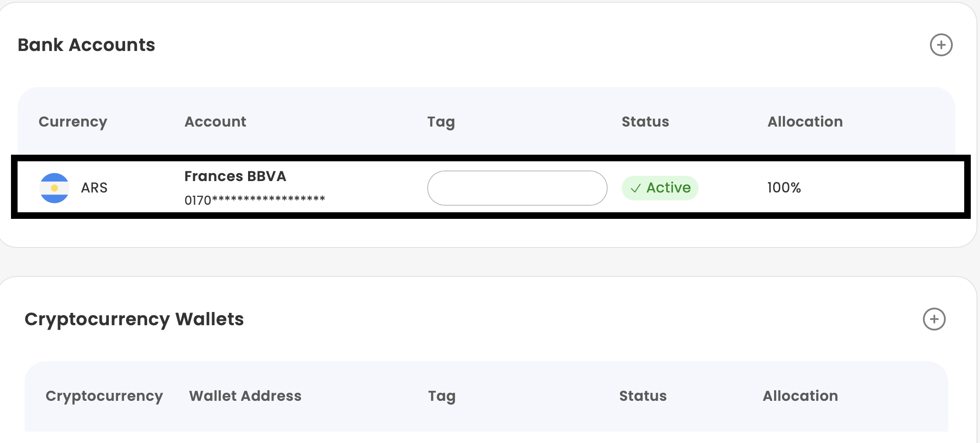Click the Cryptocurrency column header
Screen dimensions: 980x443
click(104, 396)
